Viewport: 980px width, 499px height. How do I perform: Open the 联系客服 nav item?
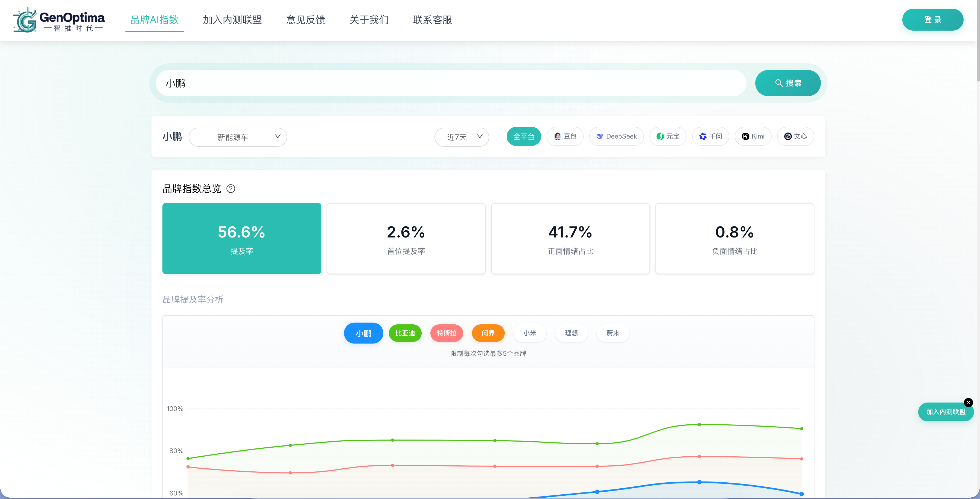tap(433, 20)
